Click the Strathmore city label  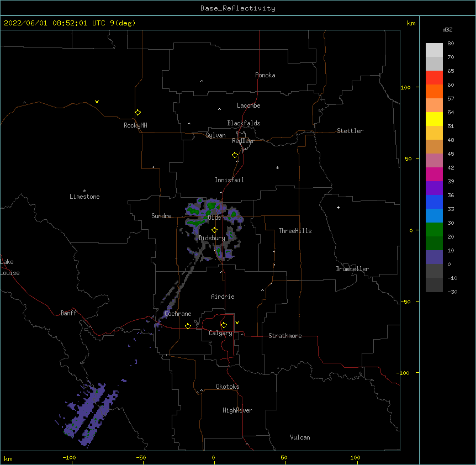coord(285,336)
